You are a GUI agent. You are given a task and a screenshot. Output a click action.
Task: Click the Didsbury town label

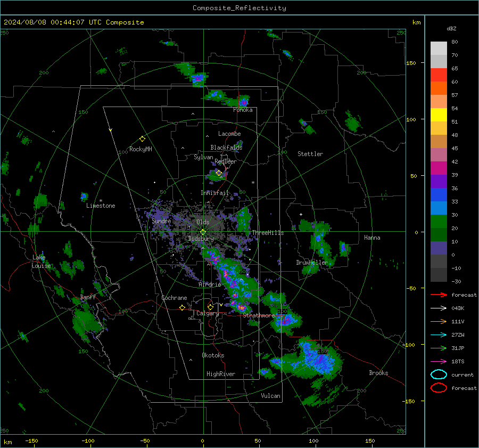click(x=201, y=239)
